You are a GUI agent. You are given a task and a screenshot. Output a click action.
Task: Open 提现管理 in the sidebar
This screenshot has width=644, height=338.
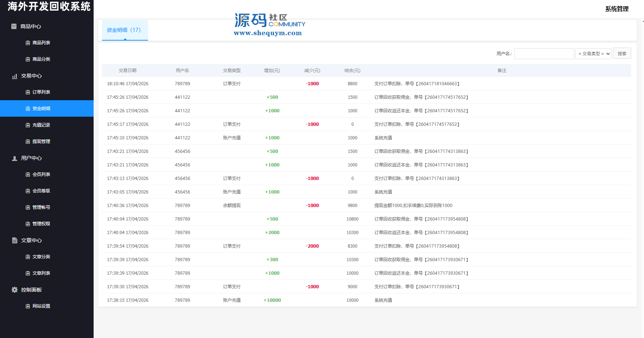[41, 142]
